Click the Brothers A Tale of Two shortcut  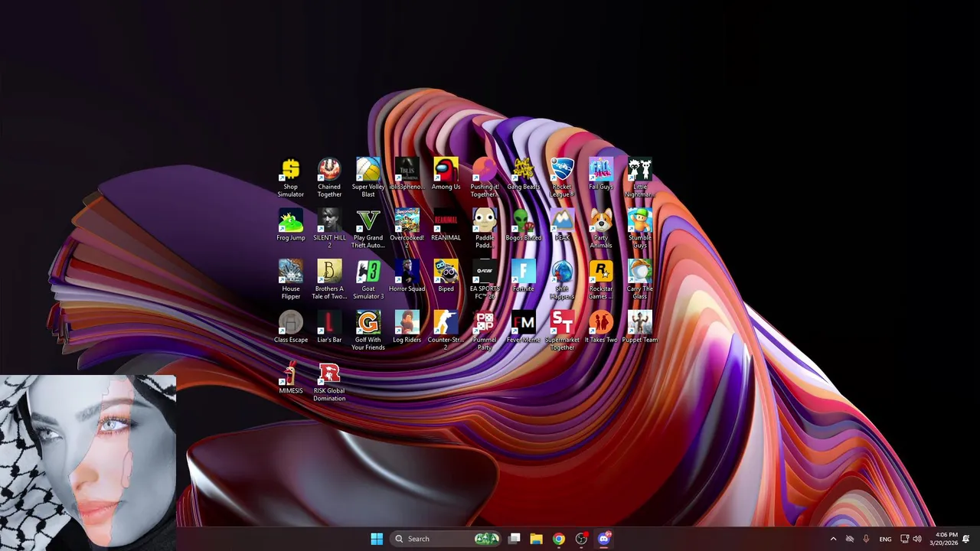(x=329, y=279)
